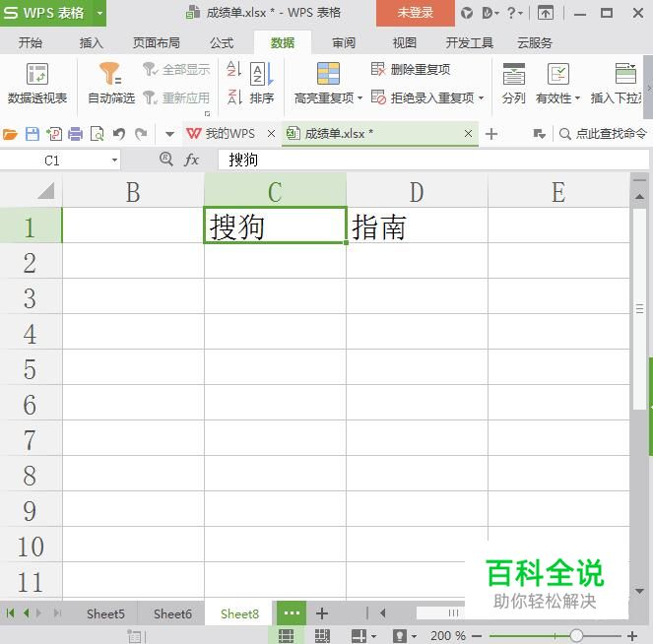Open print preview icon
This screenshot has width=653, height=644.
98,134
